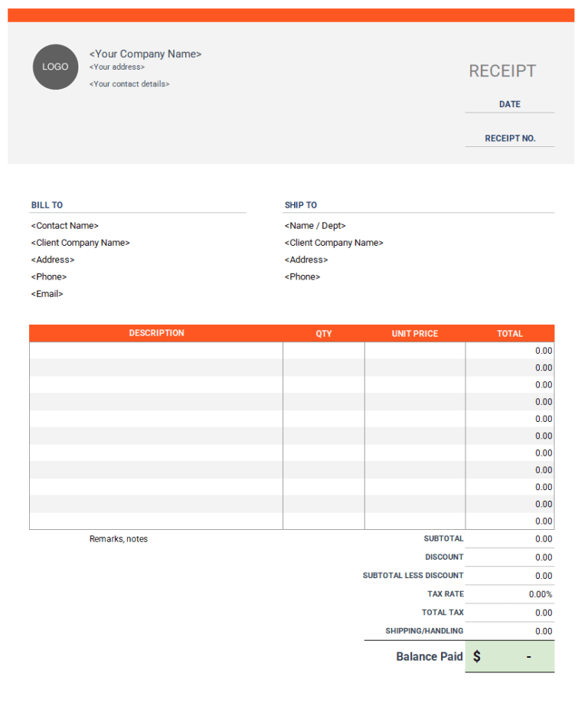The height and width of the screenshot is (706, 588).
Task: Select <Name / Dept> under Ship To
Action: (x=315, y=226)
